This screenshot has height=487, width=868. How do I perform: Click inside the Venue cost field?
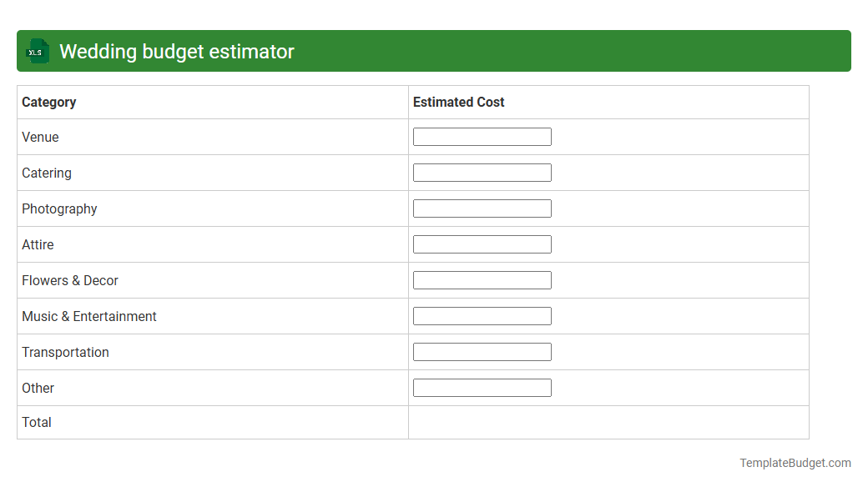pos(482,136)
